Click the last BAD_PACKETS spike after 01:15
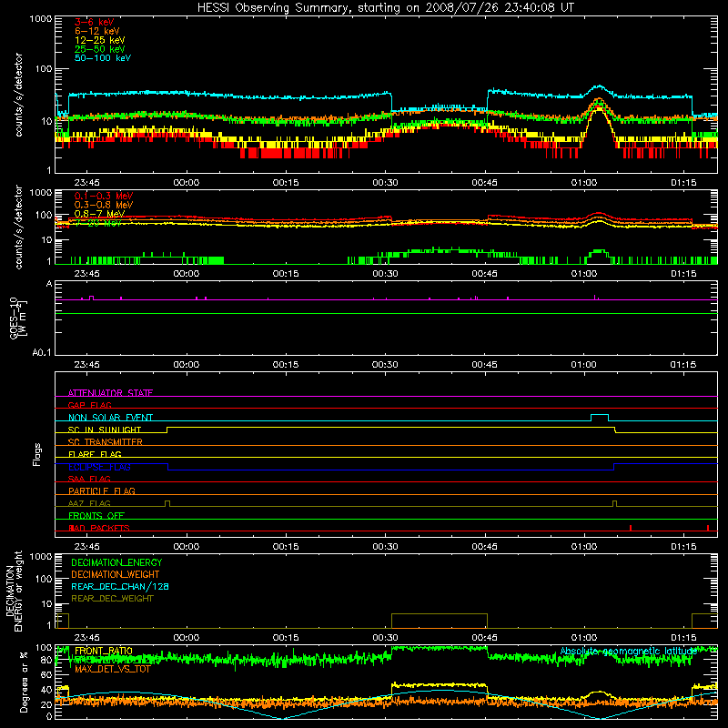The image size is (728, 728). click(x=708, y=528)
